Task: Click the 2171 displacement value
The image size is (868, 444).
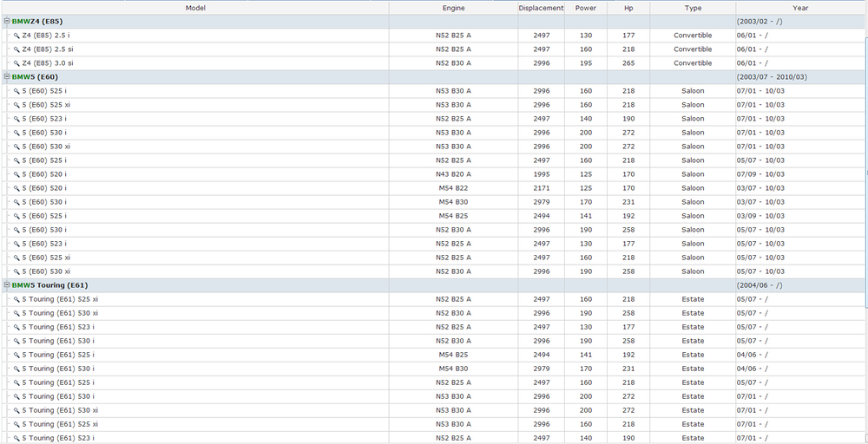Action: pos(542,188)
